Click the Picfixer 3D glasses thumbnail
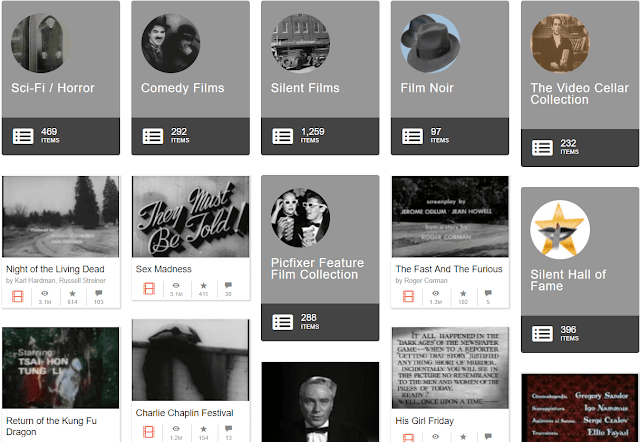640x442 pixels. (x=300, y=218)
